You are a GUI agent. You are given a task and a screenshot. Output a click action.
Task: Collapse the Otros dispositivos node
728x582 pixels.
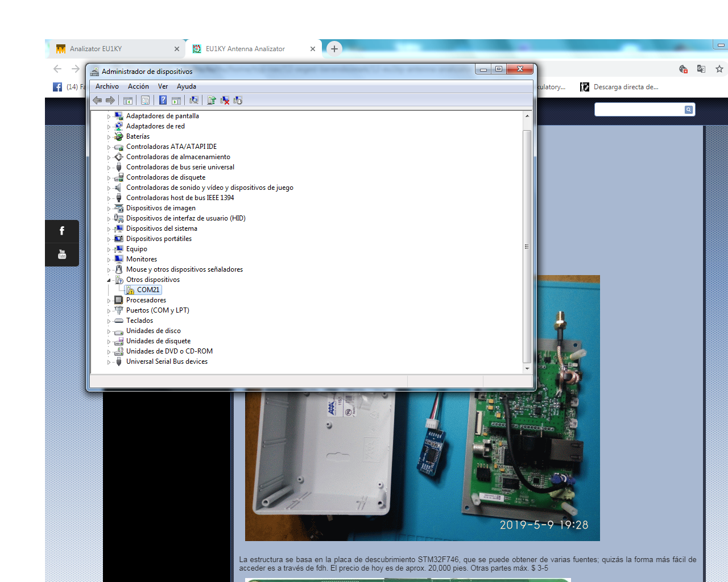109,280
